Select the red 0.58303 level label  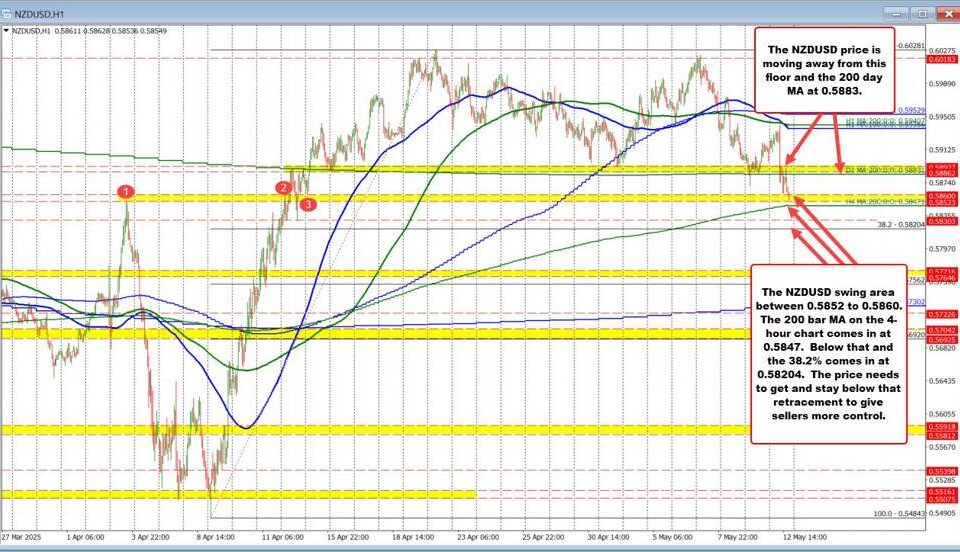(942, 221)
